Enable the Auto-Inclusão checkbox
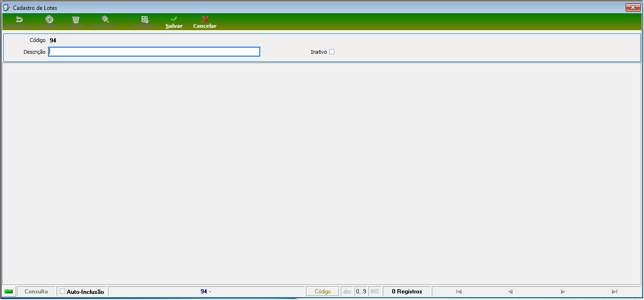Viewport: 644px width, 300px height. coord(63,292)
